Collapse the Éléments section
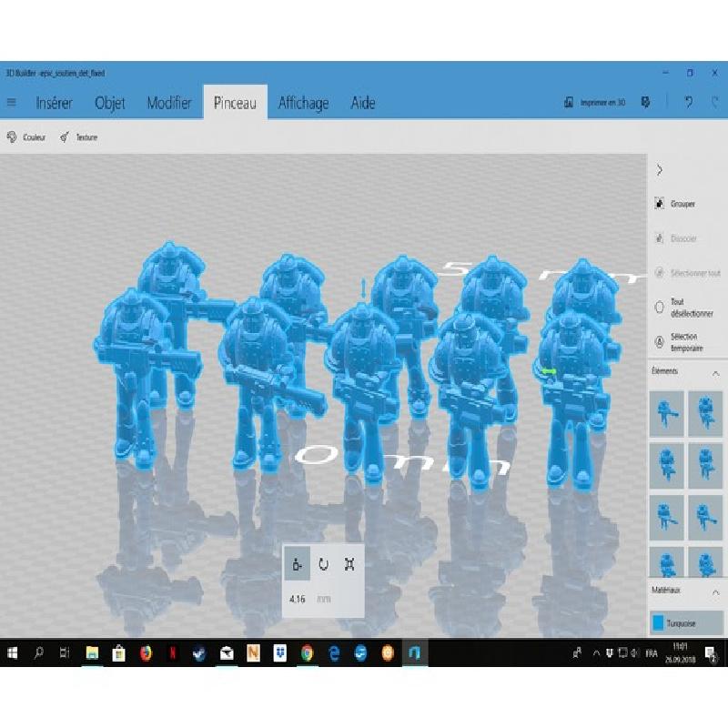This screenshot has height=728, width=728. pos(715,373)
